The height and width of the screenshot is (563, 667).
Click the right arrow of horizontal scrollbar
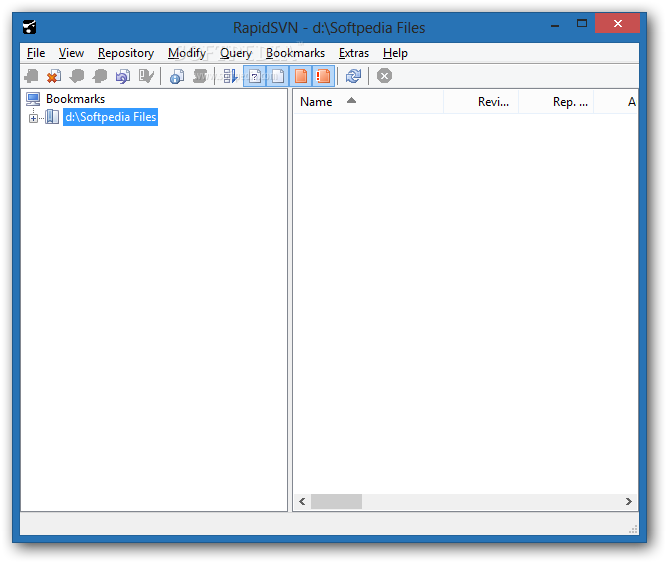coord(629,502)
